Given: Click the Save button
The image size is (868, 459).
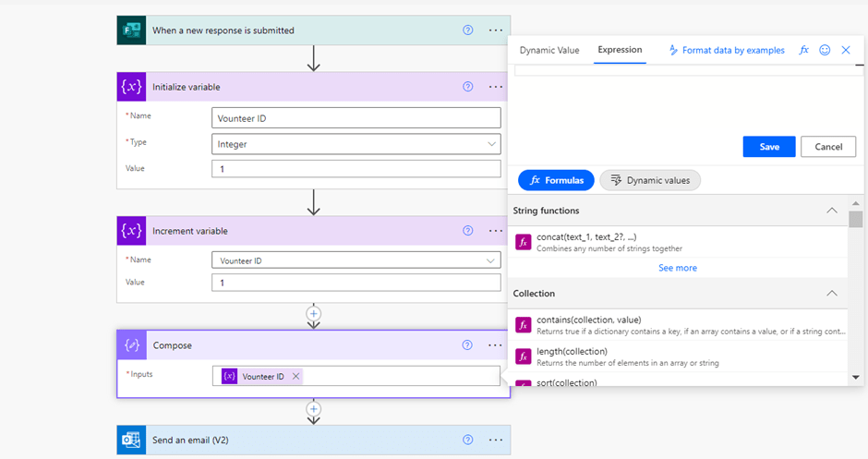Looking at the screenshot, I should [768, 146].
